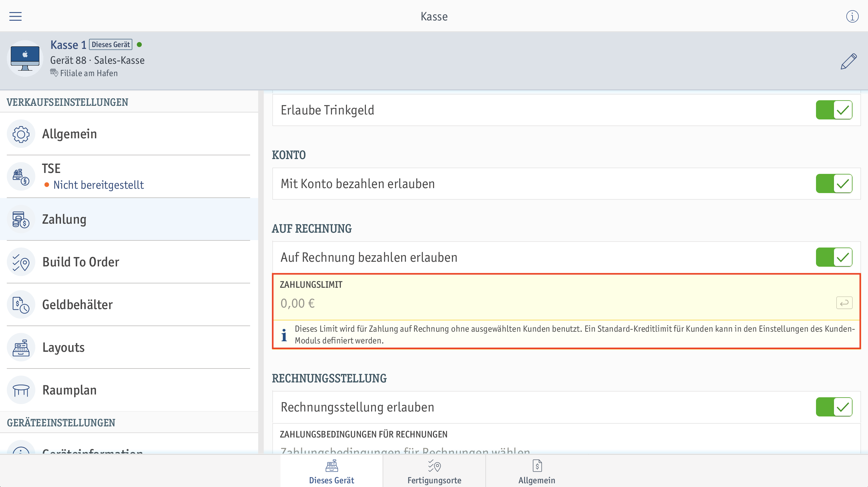868x487 pixels.
Task: Open the info icon at top right
Action: tap(852, 16)
